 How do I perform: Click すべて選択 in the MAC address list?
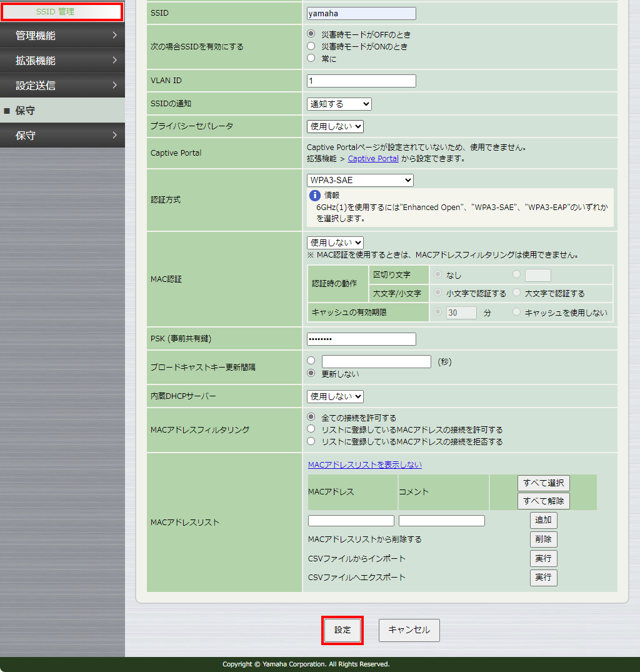click(542, 483)
